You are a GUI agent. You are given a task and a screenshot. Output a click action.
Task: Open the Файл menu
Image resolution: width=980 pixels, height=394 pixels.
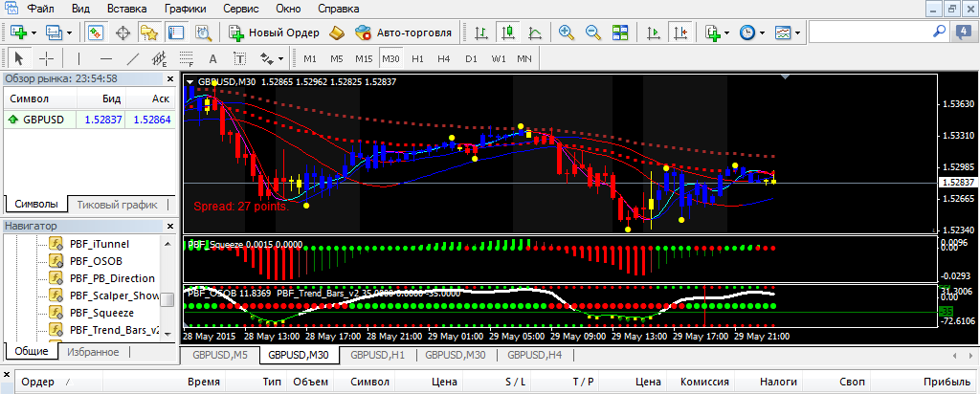(40, 9)
